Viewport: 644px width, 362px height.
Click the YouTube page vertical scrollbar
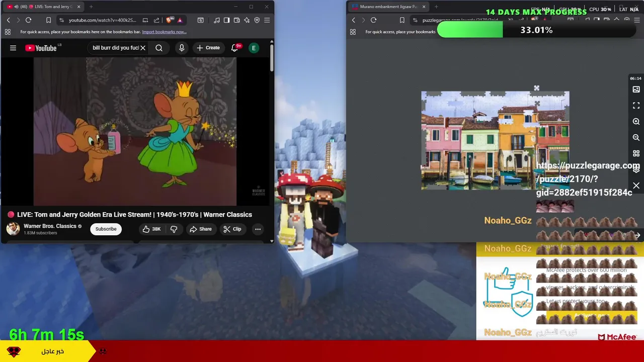(x=272, y=58)
